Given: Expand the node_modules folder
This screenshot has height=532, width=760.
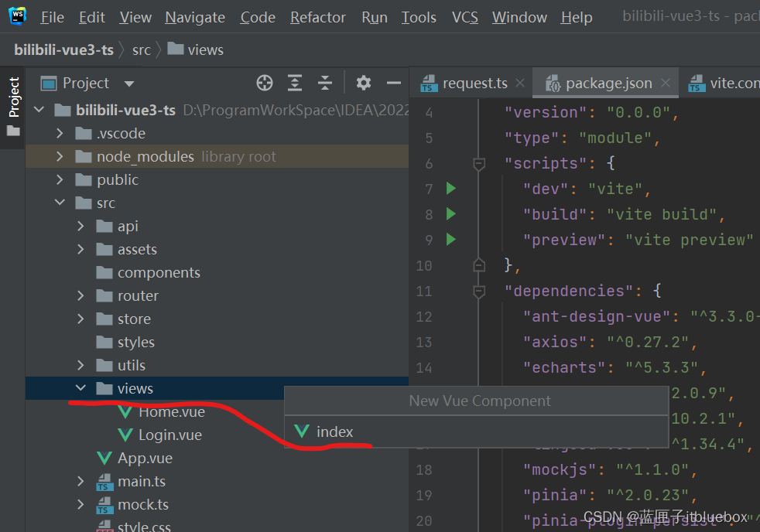Looking at the screenshot, I should tap(60, 156).
